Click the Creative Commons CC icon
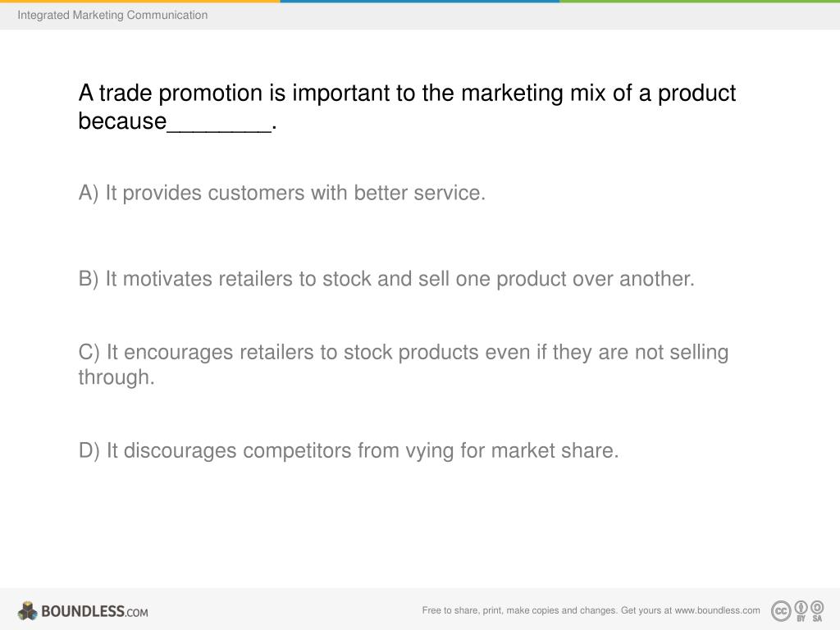The width and height of the screenshot is (840, 630). pos(781,610)
